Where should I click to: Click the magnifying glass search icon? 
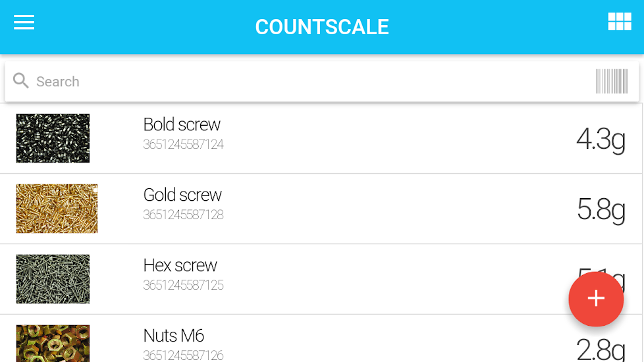click(x=21, y=81)
